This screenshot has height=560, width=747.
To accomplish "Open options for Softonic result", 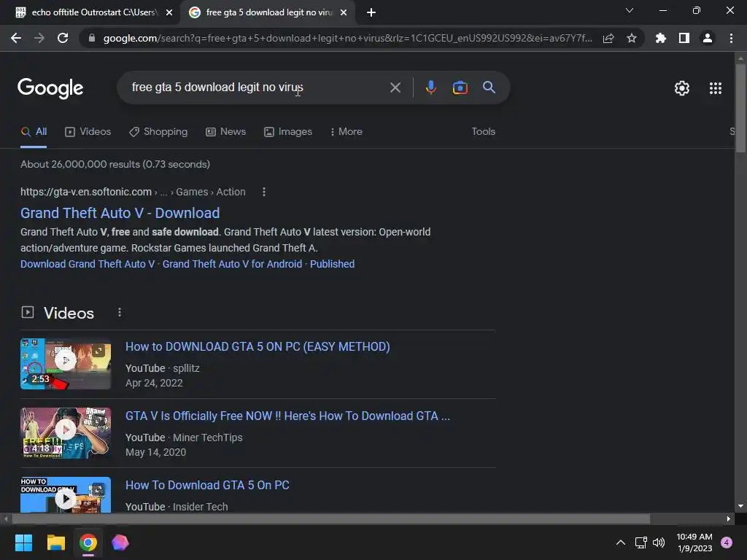I will [264, 192].
